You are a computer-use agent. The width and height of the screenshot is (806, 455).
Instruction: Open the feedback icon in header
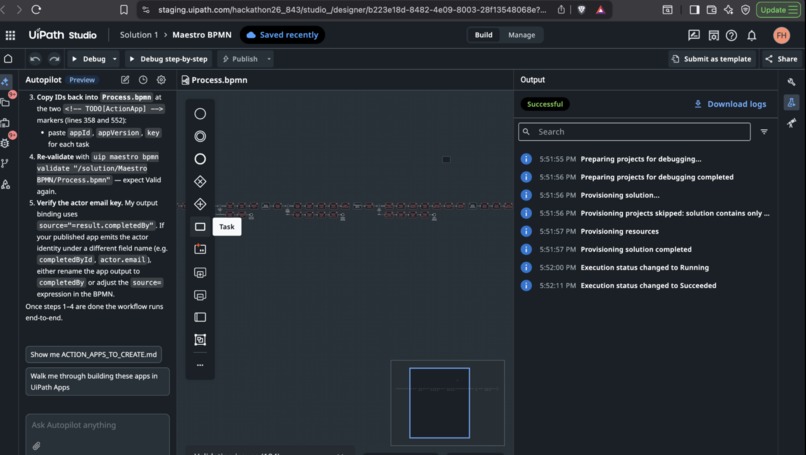pos(693,35)
